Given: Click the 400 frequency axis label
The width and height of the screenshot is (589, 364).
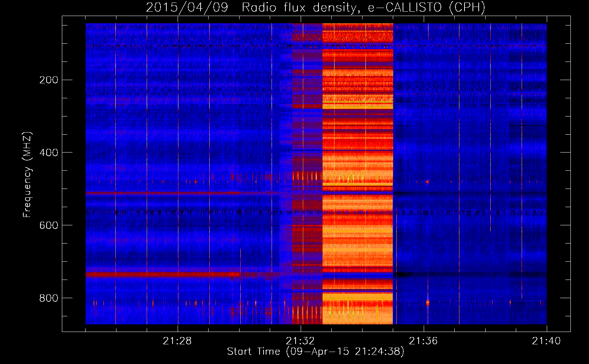Looking at the screenshot, I should pyautogui.click(x=48, y=153).
